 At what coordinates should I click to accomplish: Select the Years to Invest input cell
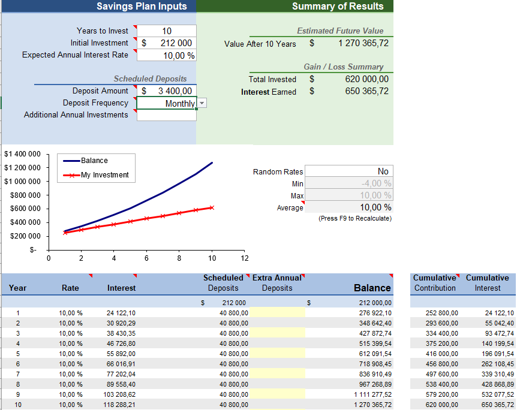pyautogui.click(x=166, y=31)
